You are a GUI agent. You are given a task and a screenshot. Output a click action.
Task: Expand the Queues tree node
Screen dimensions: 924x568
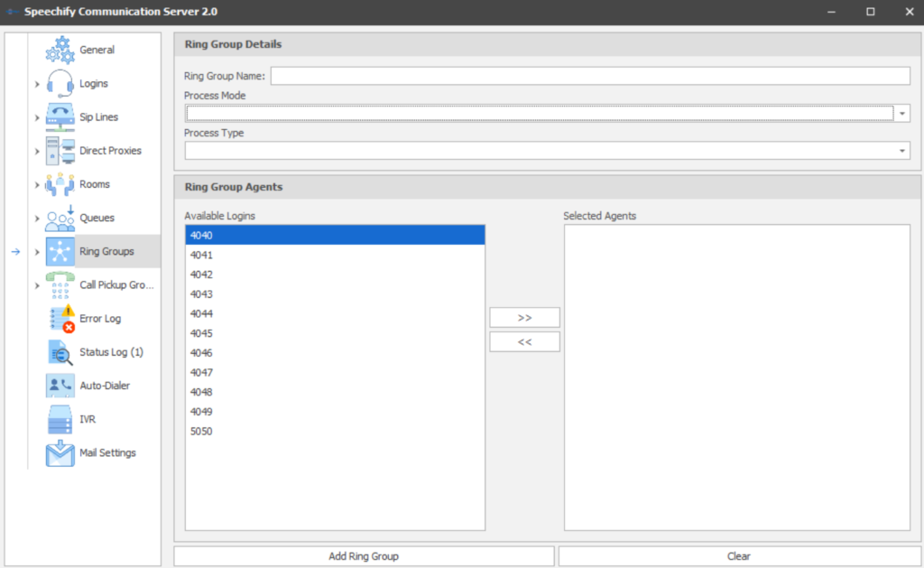(37, 219)
